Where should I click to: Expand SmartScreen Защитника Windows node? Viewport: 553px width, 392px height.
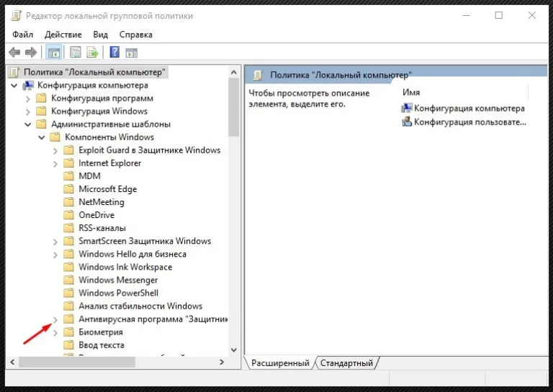coord(55,242)
